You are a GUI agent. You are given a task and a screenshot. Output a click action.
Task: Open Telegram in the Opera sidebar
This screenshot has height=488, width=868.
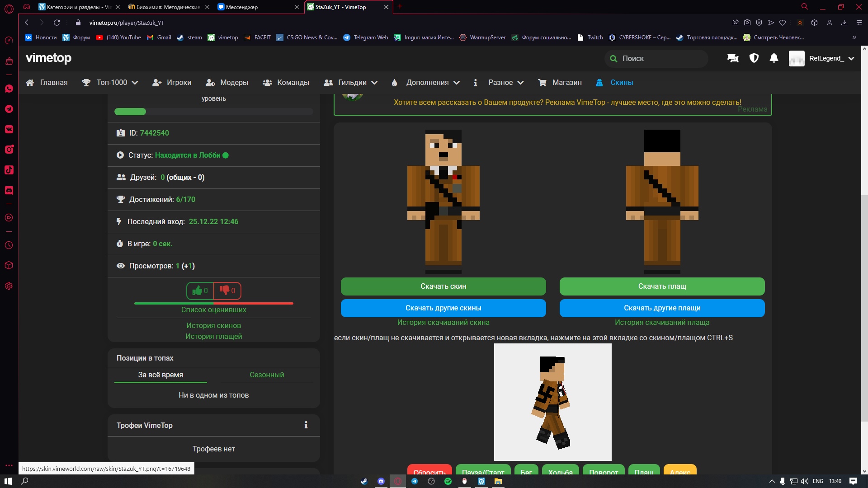click(9, 109)
